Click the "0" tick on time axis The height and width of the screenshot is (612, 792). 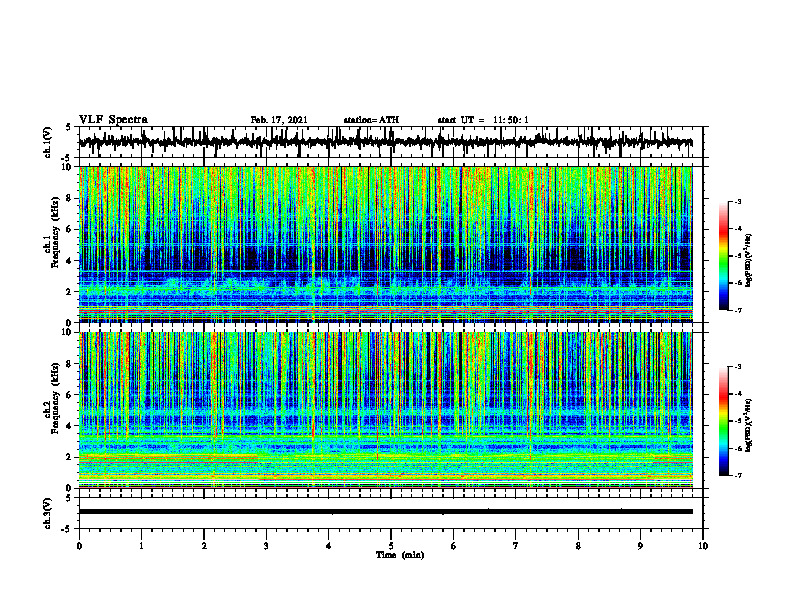point(79,546)
